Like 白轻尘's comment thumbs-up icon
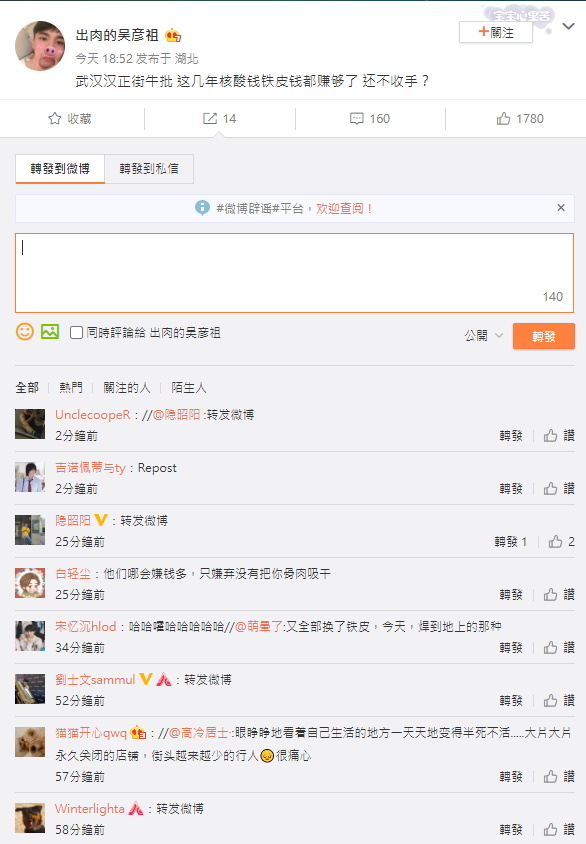 click(550, 594)
